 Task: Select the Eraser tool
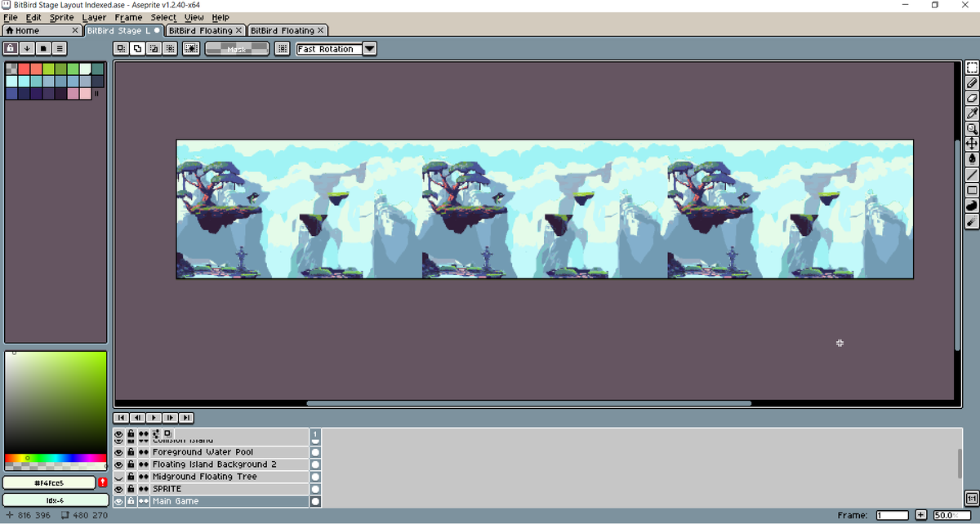972,98
